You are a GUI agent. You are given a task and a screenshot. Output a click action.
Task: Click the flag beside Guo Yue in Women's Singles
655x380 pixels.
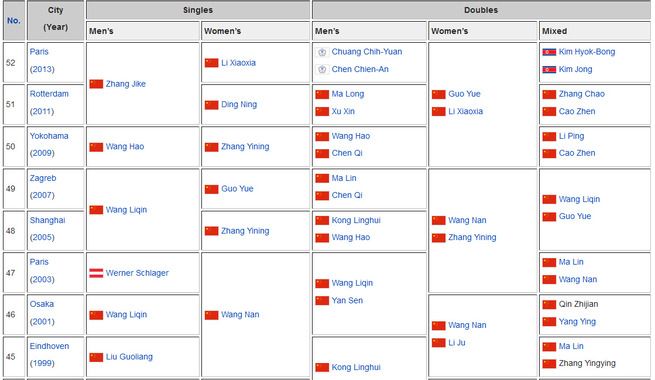tap(211, 189)
